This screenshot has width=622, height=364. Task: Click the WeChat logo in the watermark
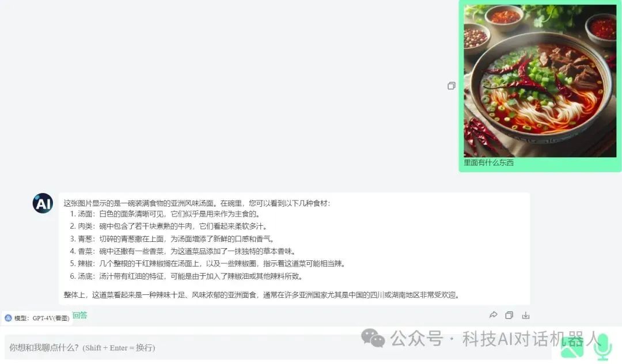coord(373,338)
